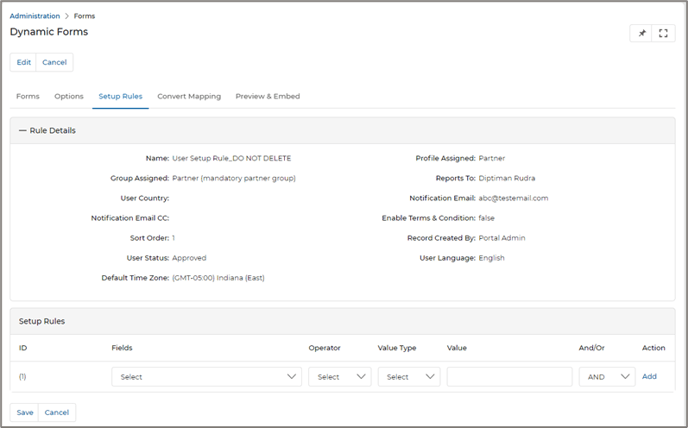Save the setup rules
This screenshot has width=688, height=428.
tap(24, 412)
